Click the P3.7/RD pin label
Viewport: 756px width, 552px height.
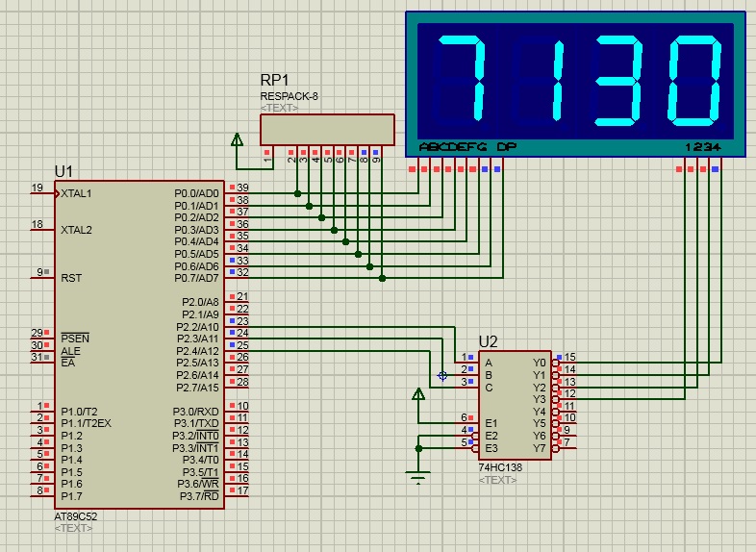click(199, 496)
